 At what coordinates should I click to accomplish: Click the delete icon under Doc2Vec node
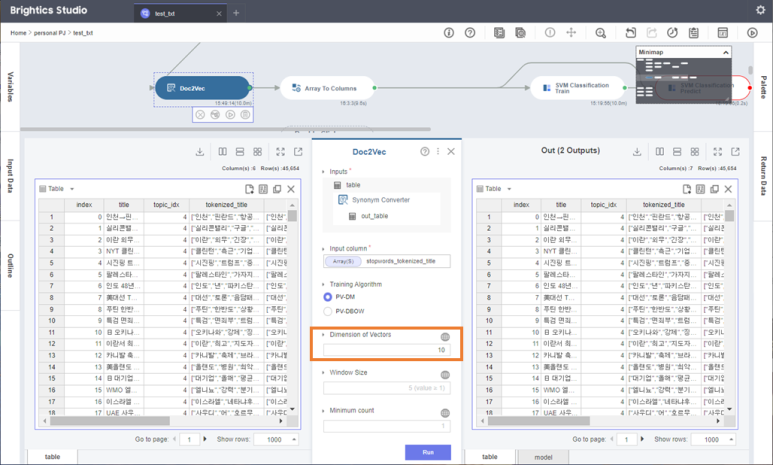pyautogui.click(x=200, y=114)
